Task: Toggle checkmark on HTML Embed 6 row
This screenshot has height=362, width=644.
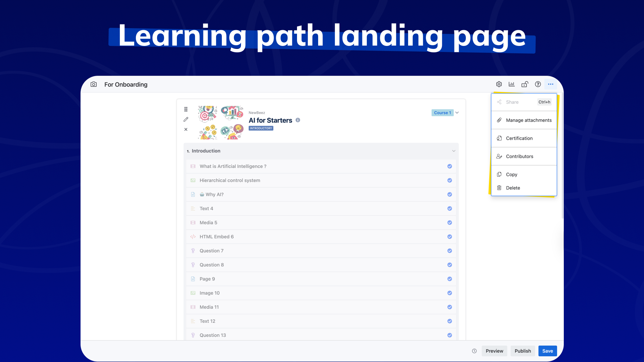Action: coord(449,237)
